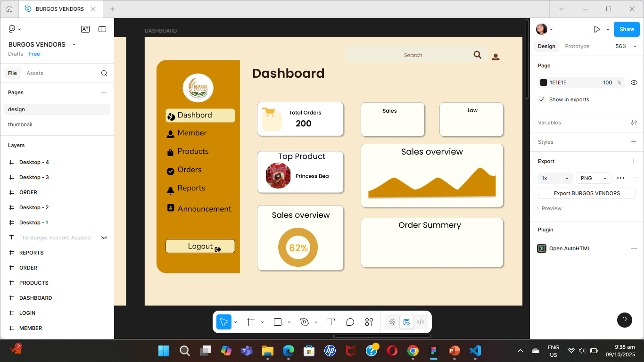Unhide The Burgos Vendors Association text layer
The width and height of the screenshot is (644, 362).
point(104,238)
